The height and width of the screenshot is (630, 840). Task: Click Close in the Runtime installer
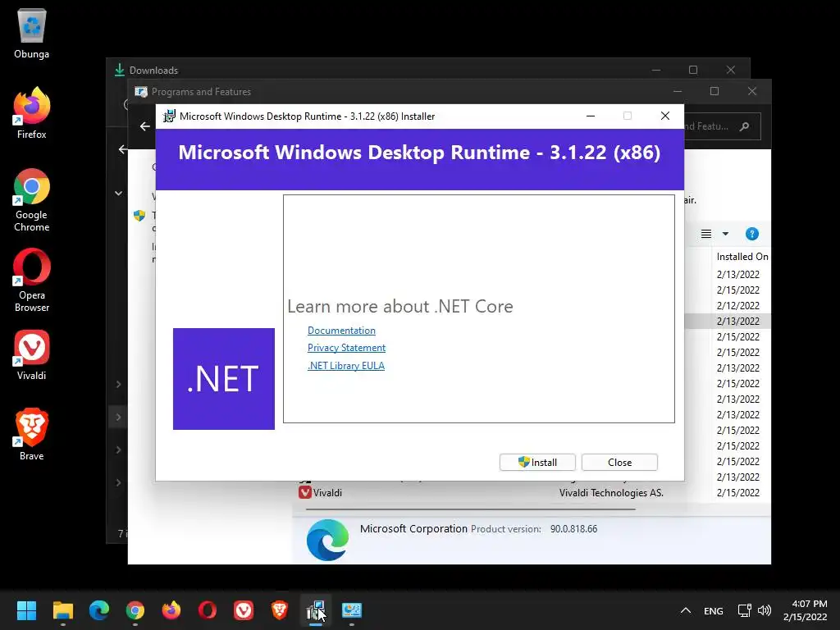point(619,463)
